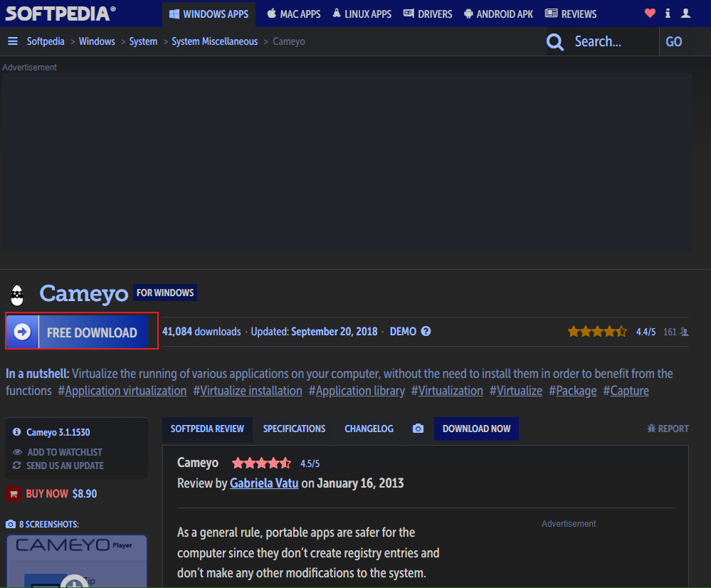711x588 pixels.
Task: Open #Capture tag
Action: 626,391
